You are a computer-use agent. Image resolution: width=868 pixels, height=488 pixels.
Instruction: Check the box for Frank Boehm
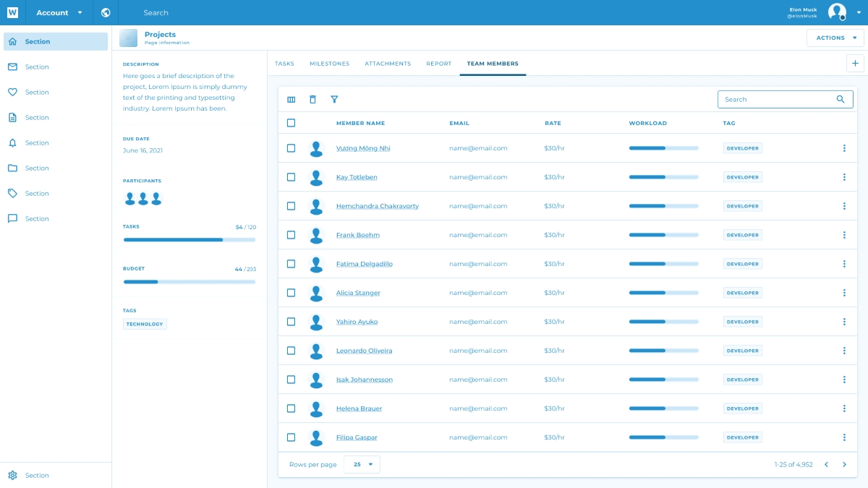(292, 235)
